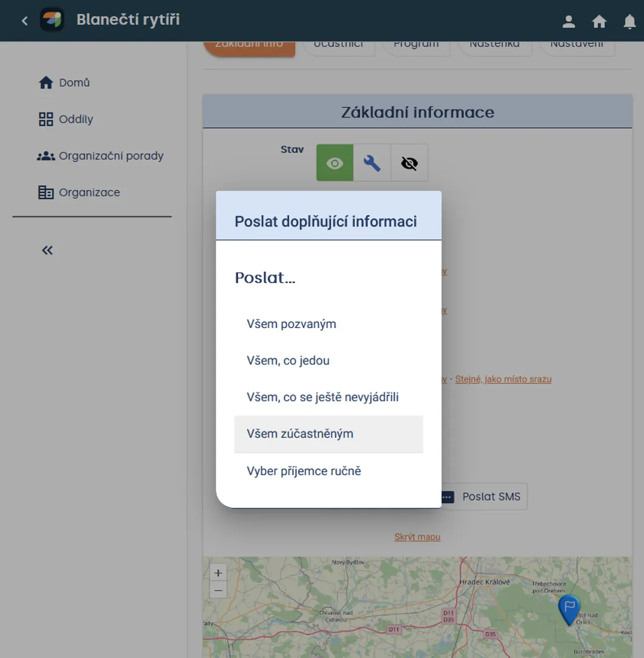Click the Organizace building icon
The height and width of the screenshot is (658, 644).
(46, 192)
